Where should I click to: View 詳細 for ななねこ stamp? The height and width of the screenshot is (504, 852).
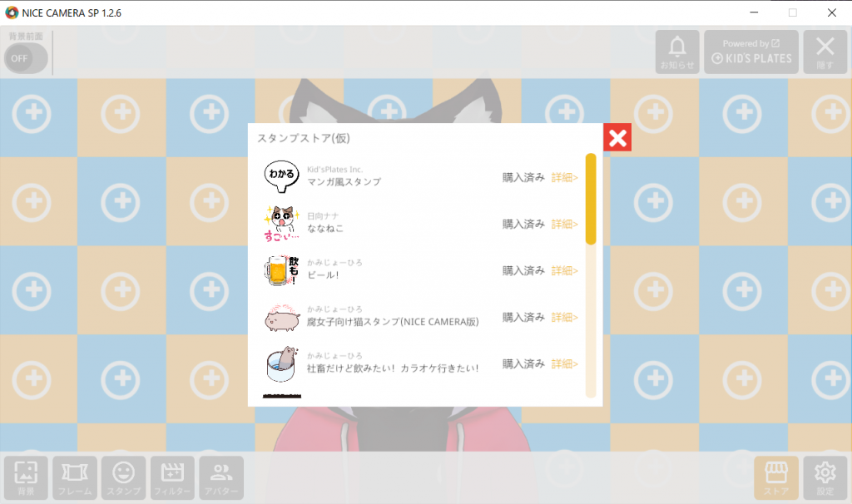click(565, 225)
